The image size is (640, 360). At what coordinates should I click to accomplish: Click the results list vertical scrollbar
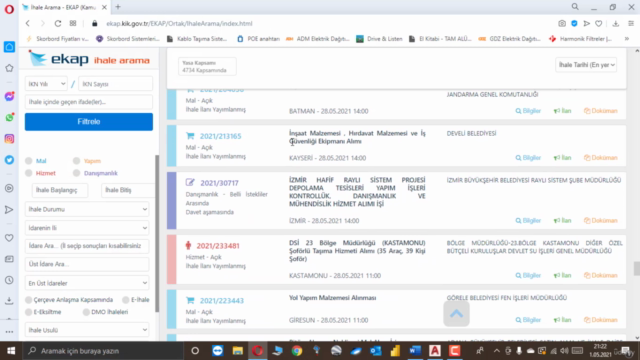tap(637, 269)
